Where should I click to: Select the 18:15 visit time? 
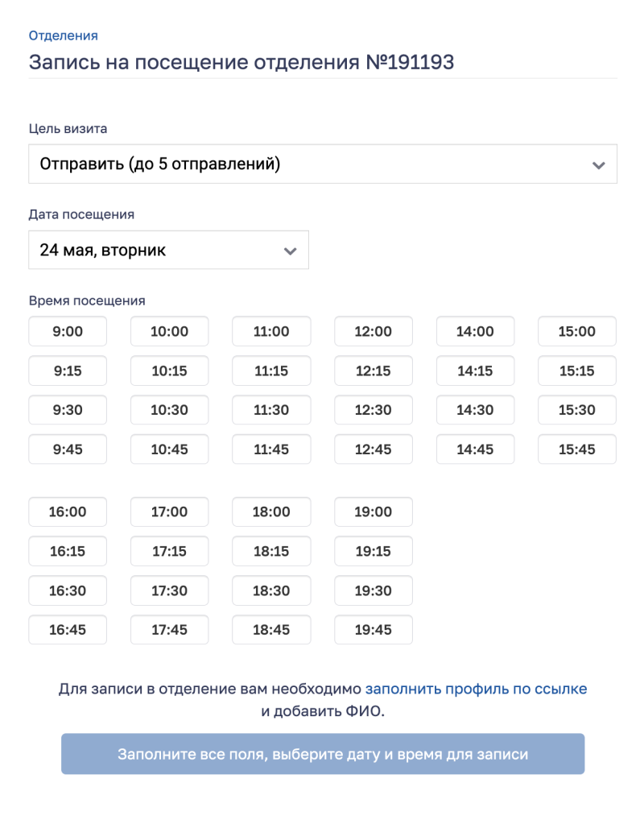(271, 551)
